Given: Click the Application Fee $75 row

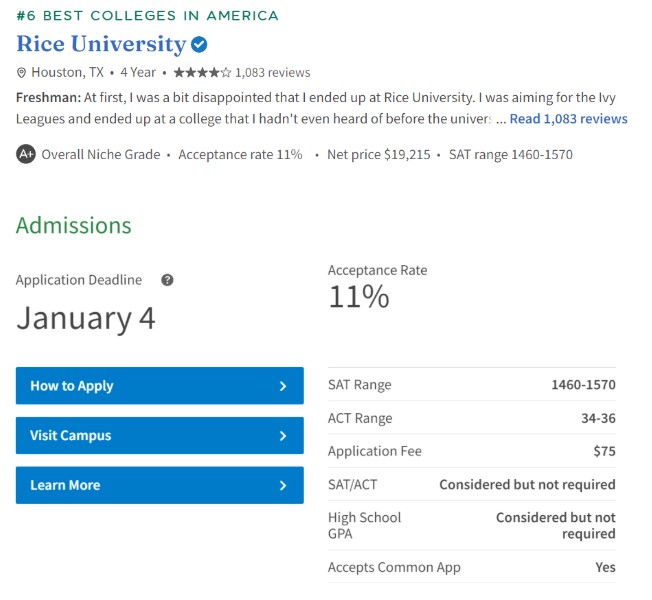Looking at the screenshot, I should pos(472,451).
